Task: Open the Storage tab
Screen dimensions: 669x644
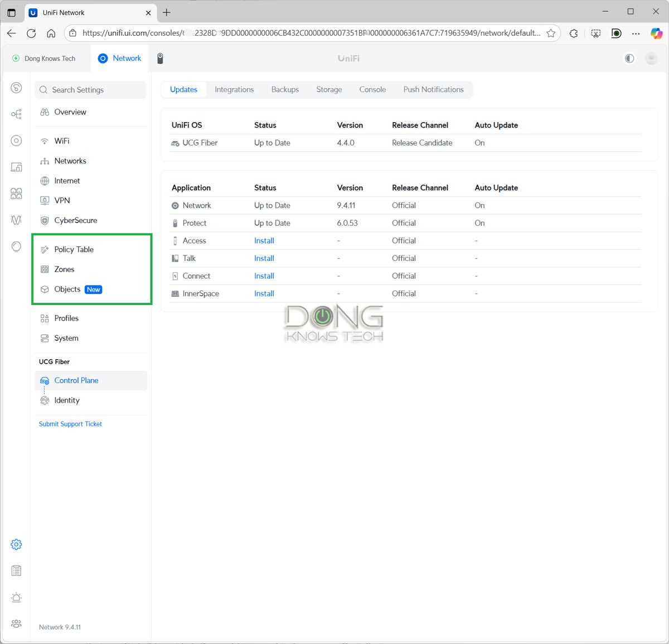Action: tap(329, 90)
